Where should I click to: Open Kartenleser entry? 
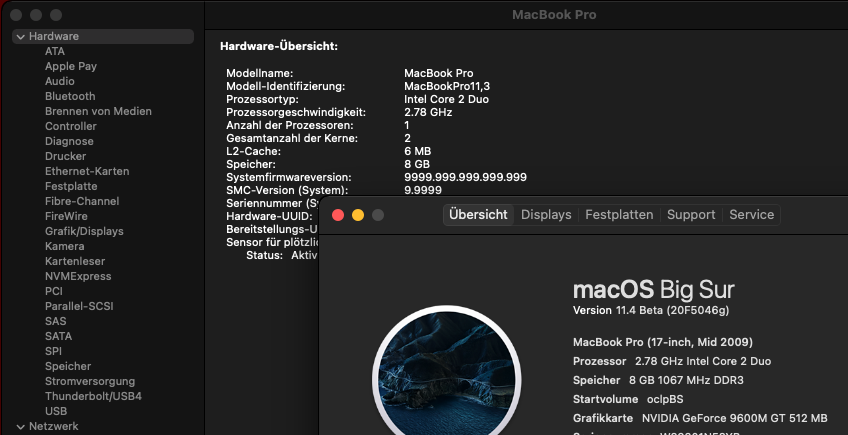coord(75,261)
